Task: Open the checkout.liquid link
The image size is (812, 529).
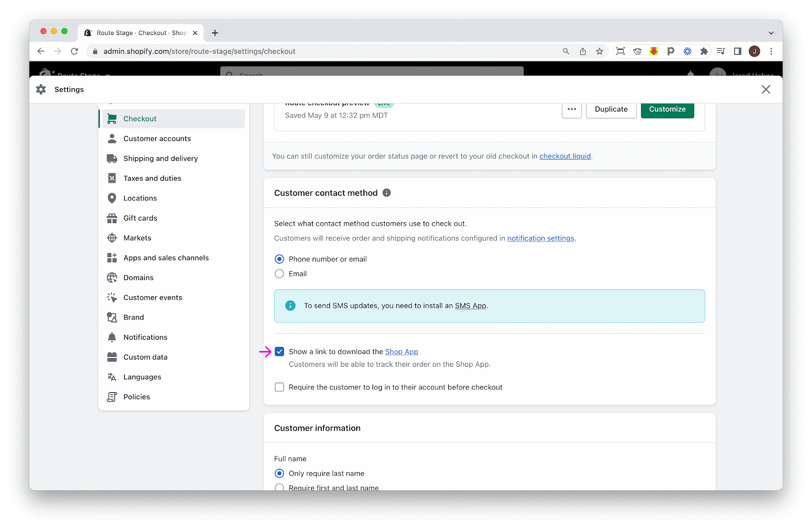Action: [x=565, y=156]
